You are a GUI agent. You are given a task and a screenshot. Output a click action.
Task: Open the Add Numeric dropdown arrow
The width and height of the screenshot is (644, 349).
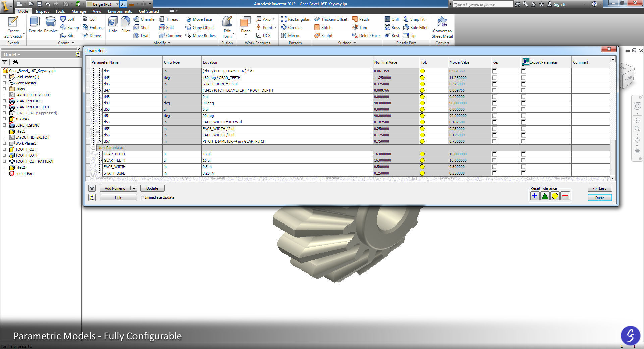pyautogui.click(x=133, y=188)
